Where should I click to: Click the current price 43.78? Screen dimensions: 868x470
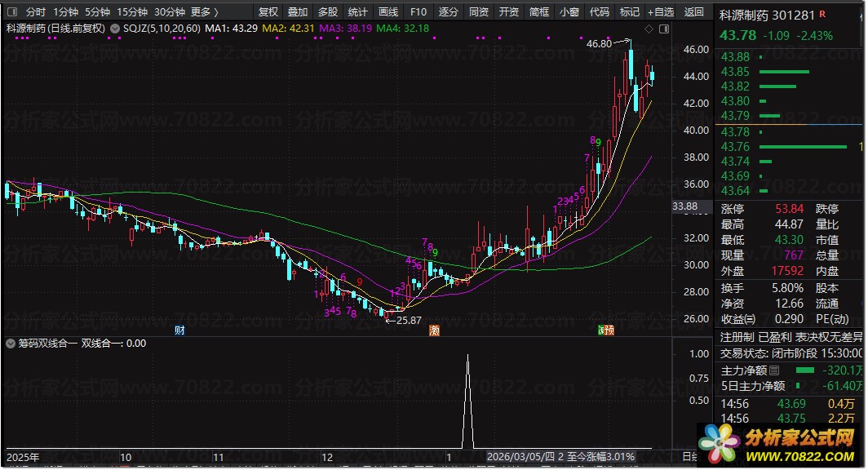point(737,35)
